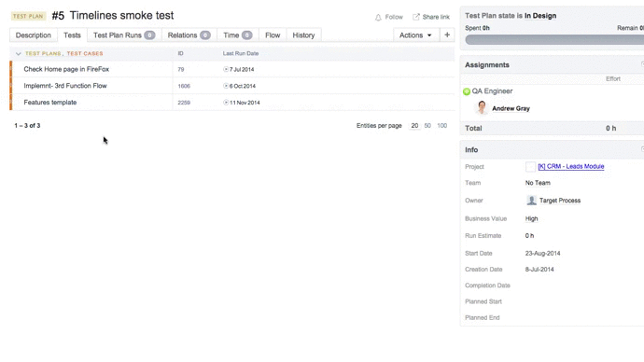Set entities per page to 20
Image resolution: width=644 pixels, height=362 pixels.
click(414, 126)
